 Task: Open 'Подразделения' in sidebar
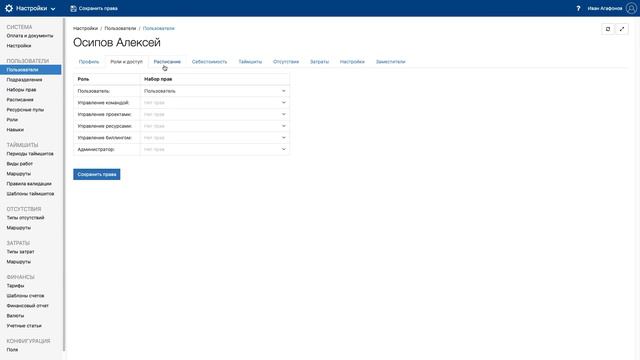pyautogui.click(x=24, y=80)
